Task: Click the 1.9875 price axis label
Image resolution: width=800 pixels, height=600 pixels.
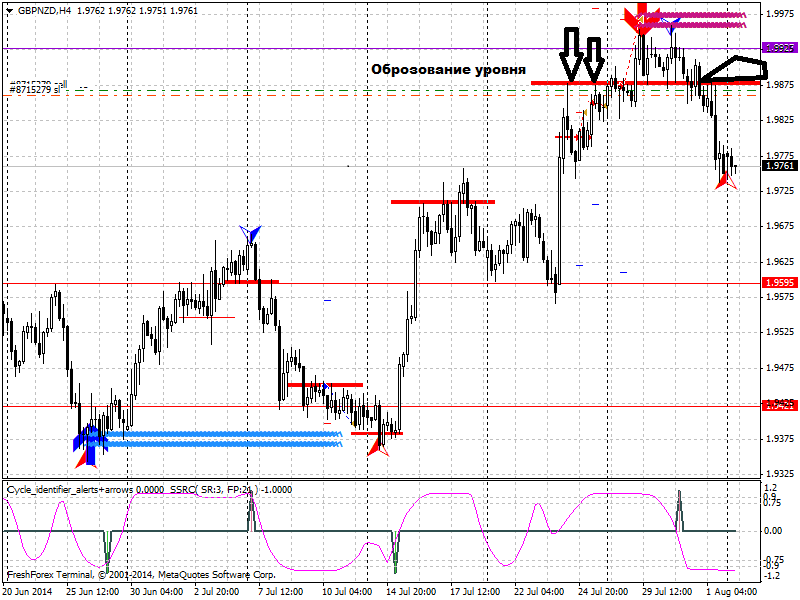Action: point(781,85)
